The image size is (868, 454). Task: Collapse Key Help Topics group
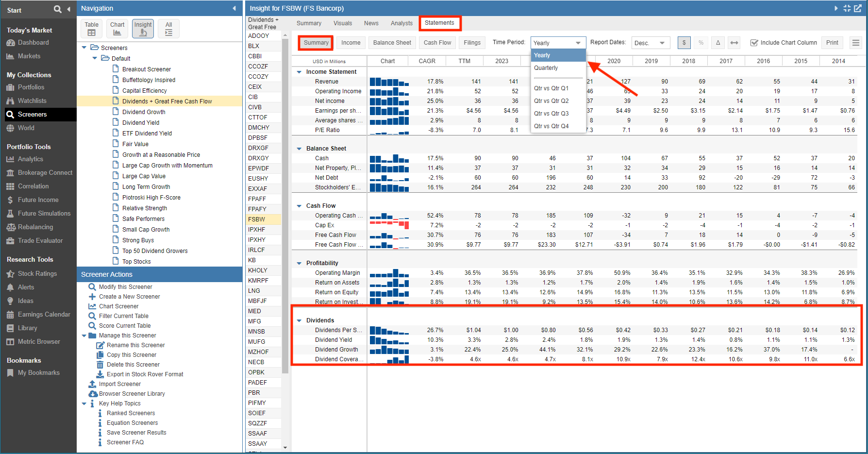pos(84,404)
